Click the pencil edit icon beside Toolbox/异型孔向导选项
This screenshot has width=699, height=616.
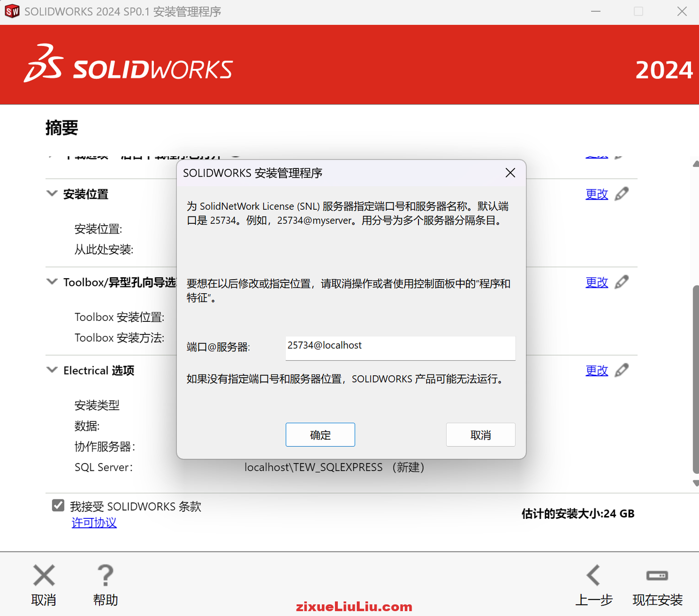click(622, 282)
